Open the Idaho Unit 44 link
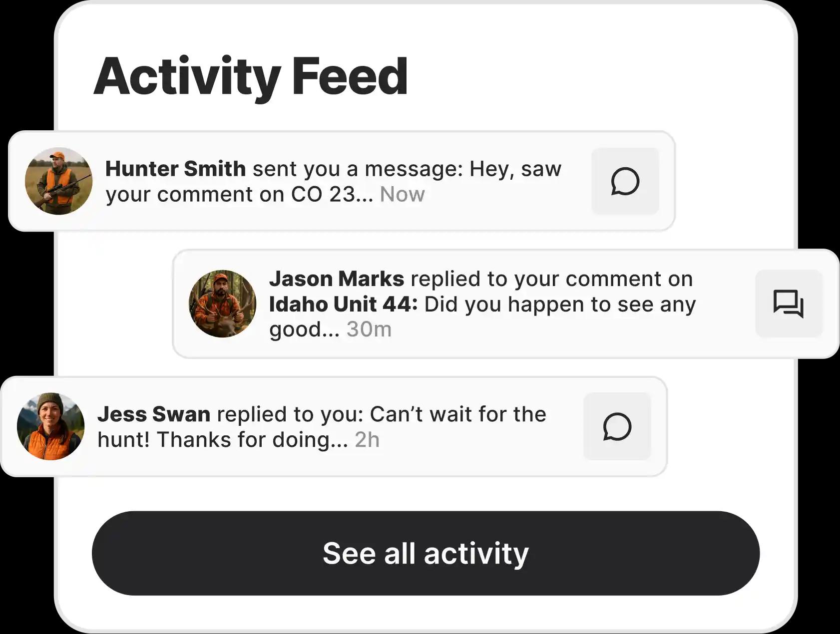The height and width of the screenshot is (634, 840). 343,304
